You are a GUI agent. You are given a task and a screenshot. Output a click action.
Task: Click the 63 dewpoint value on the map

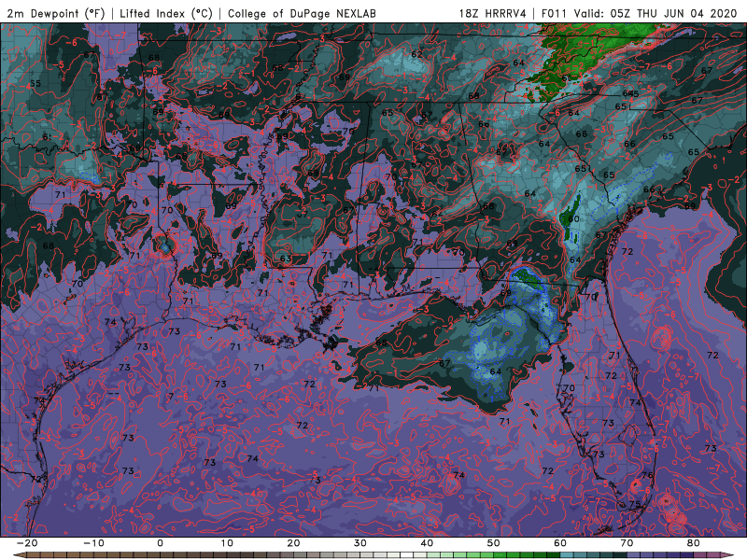tap(286, 259)
